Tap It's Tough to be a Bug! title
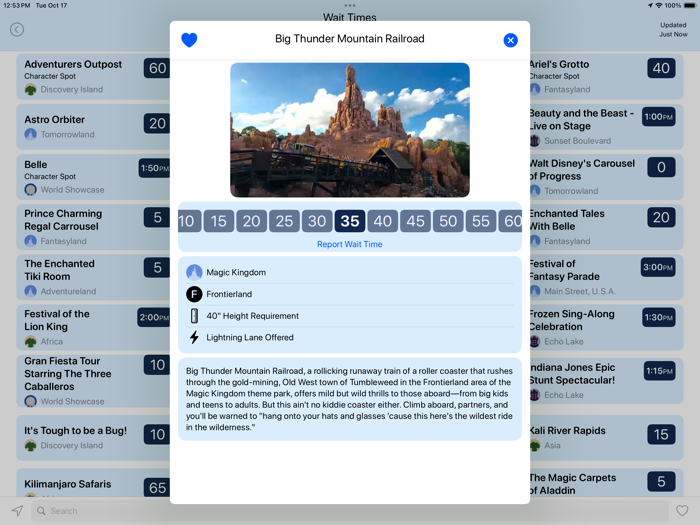Screen dimensions: 700x525 (x=75, y=431)
